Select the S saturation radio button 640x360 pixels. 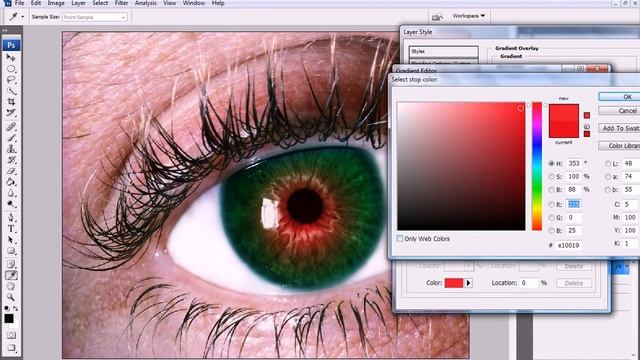tap(551, 176)
